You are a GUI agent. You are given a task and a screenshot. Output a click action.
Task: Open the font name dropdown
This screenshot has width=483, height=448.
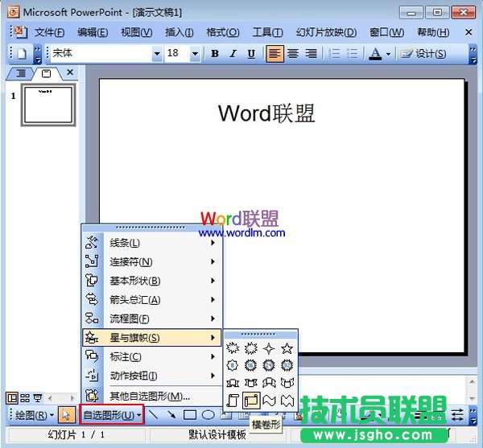[x=157, y=54]
